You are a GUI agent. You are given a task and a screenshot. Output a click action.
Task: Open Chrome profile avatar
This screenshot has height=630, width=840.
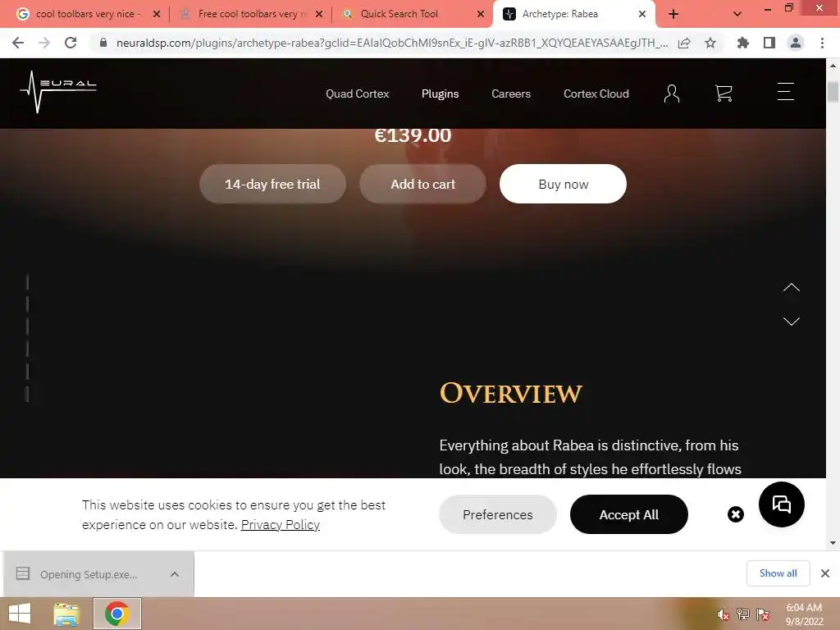pyautogui.click(x=796, y=43)
